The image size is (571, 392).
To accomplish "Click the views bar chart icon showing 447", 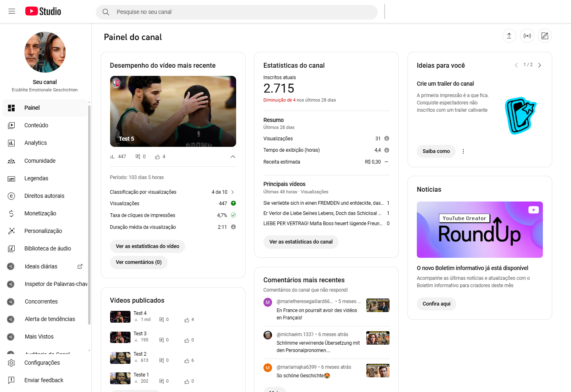I will pos(112,157).
